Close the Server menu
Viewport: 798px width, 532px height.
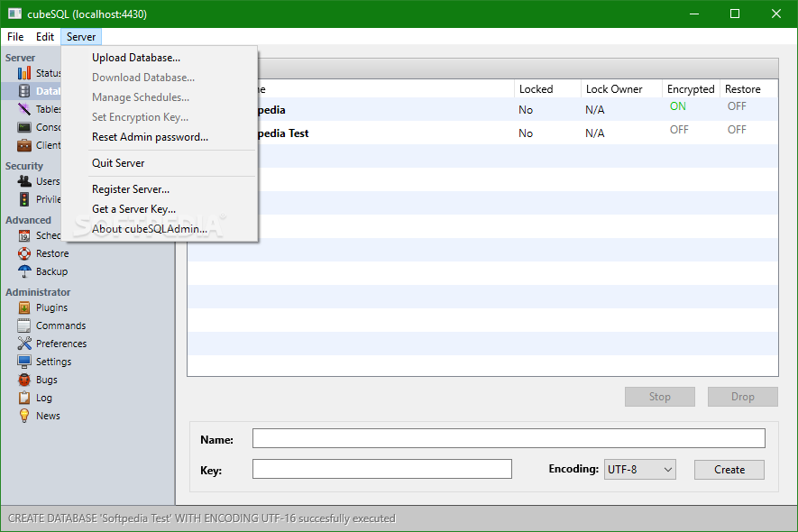pyautogui.click(x=81, y=37)
